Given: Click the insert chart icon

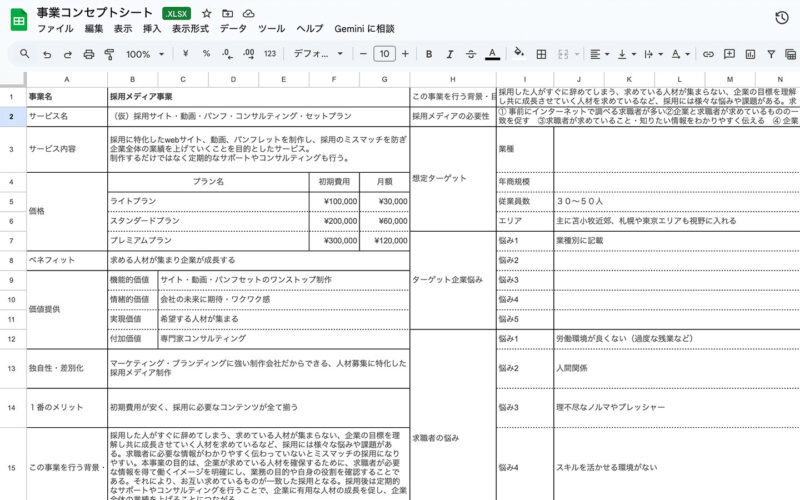Looking at the screenshot, I should [x=750, y=54].
